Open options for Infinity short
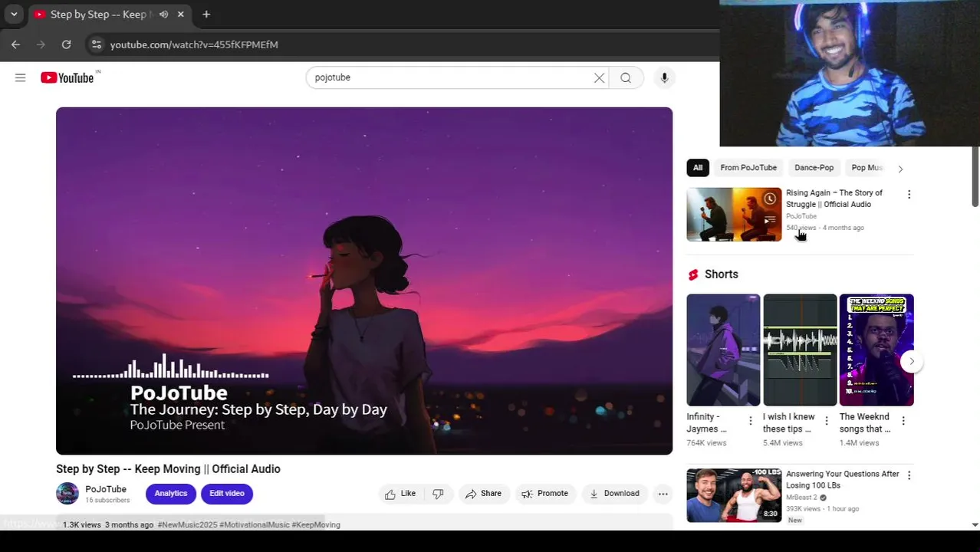This screenshot has height=552, width=980. tap(751, 421)
